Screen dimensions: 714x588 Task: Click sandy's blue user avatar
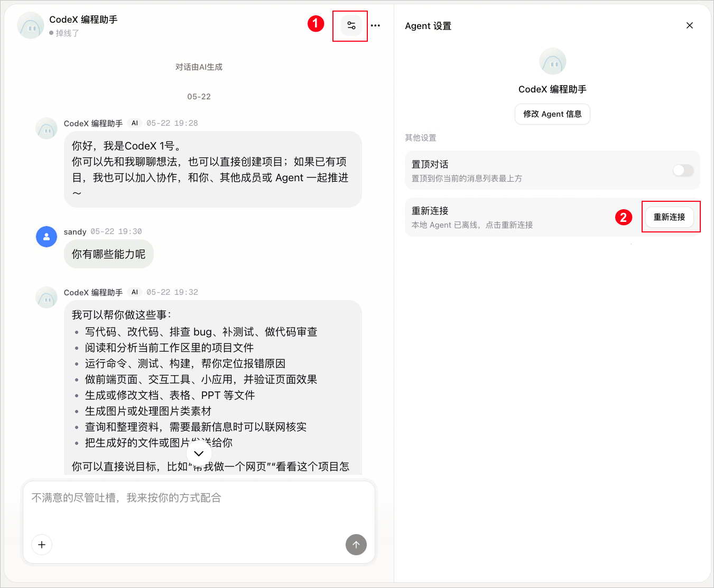(47, 237)
